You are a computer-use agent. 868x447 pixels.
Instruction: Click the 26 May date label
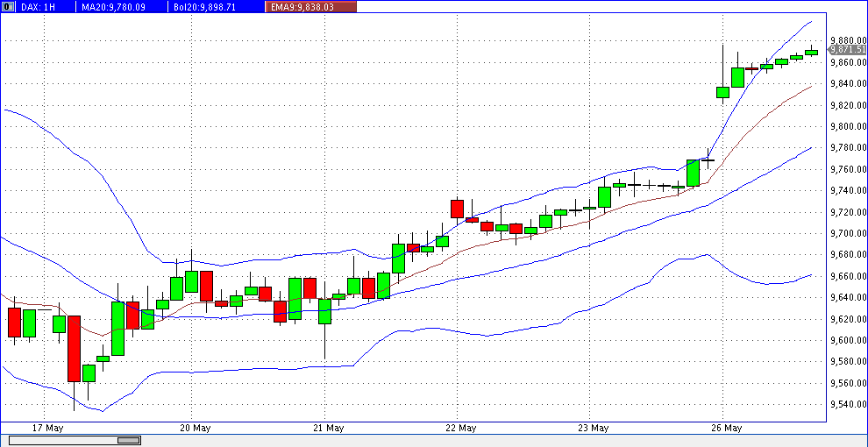pyautogui.click(x=725, y=428)
